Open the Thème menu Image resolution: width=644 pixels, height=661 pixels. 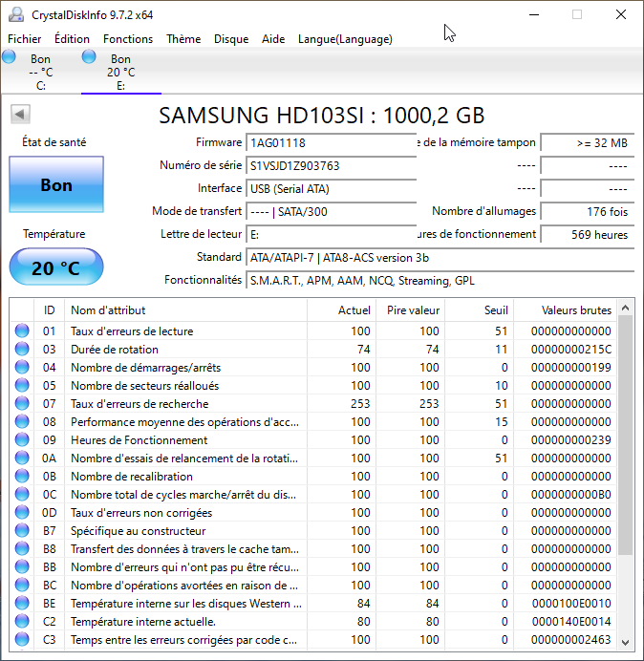[183, 39]
